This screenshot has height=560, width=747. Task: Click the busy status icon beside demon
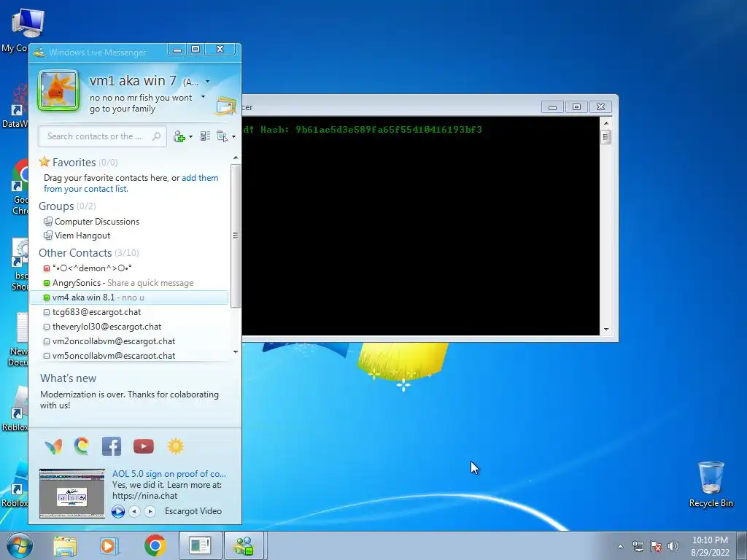[x=46, y=268]
